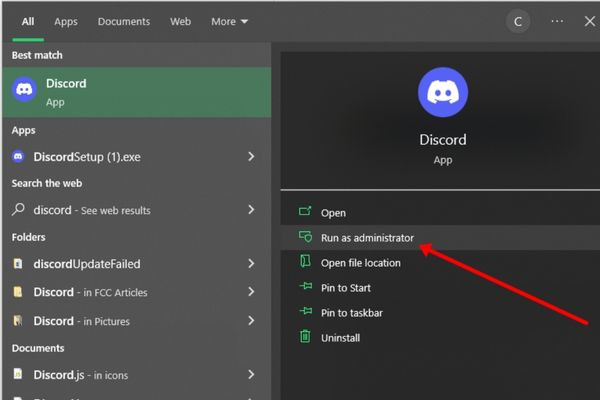This screenshot has height=400, width=600.
Task: Click folder icon for Discord in Pictures
Action: click(x=18, y=320)
